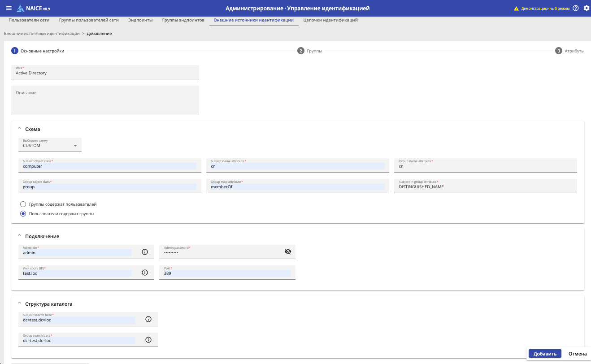Click the Subject in group attribute field

click(x=486, y=186)
